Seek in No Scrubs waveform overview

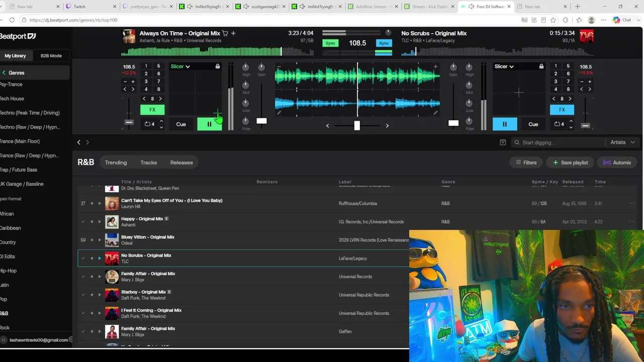click(497, 52)
